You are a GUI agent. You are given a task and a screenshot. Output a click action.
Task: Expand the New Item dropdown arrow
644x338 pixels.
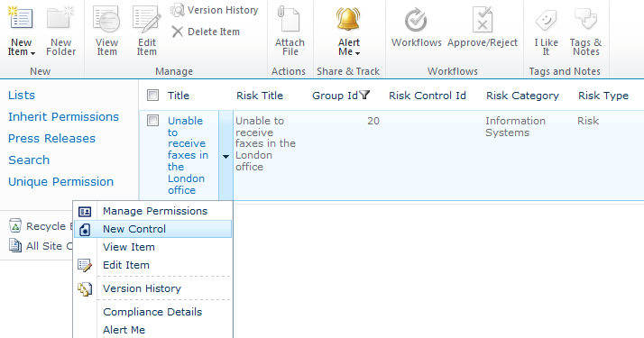click(32, 53)
